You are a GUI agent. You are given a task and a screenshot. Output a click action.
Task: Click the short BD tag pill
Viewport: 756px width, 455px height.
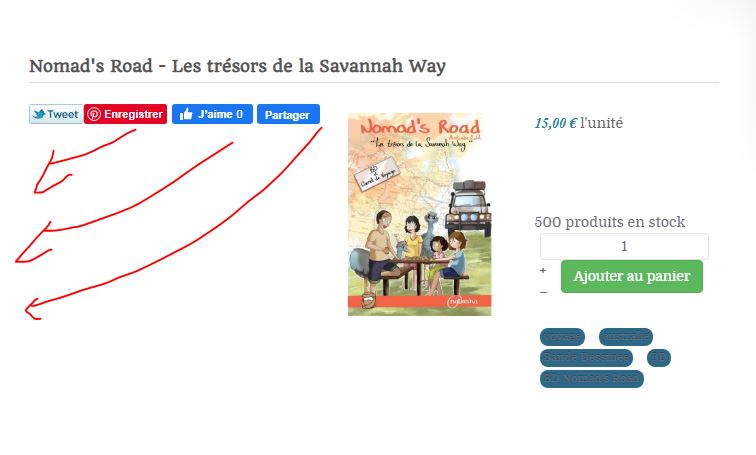point(659,358)
